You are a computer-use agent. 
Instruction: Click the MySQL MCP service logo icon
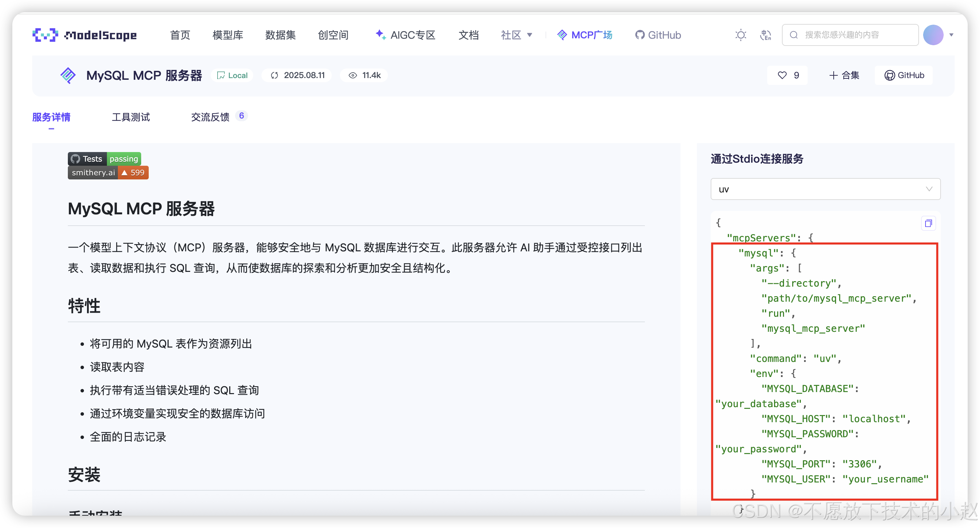(x=68, y=75)
